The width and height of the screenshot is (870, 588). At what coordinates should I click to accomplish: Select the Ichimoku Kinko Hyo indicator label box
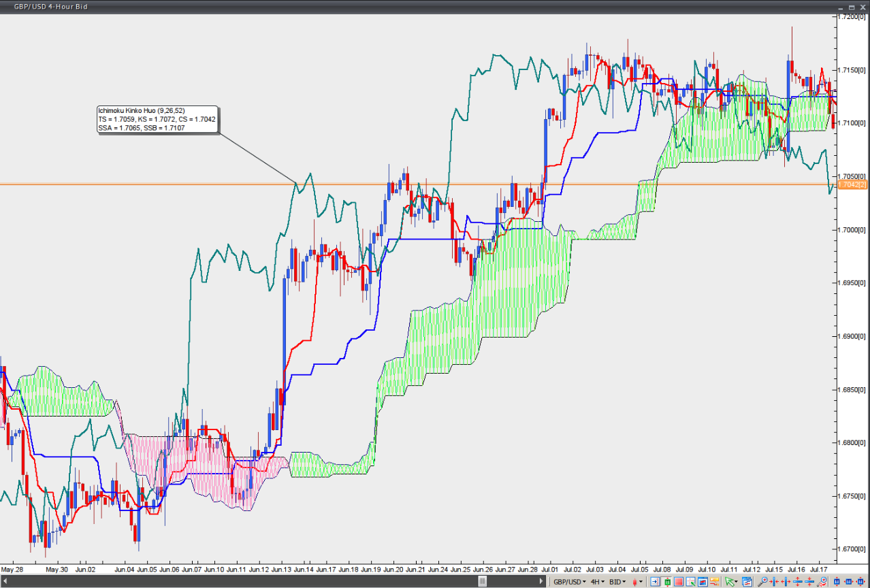[157, 118]
